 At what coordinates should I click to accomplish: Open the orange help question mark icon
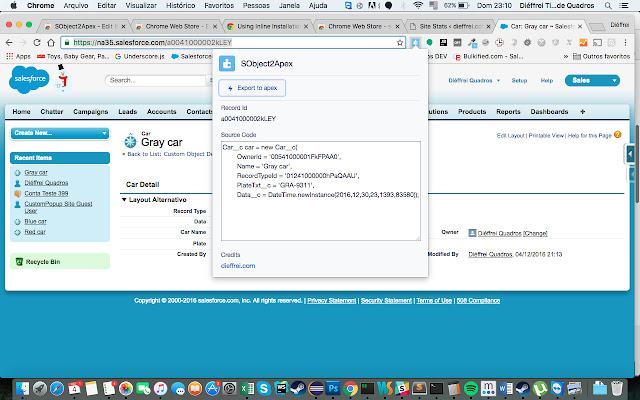(618, 134)
